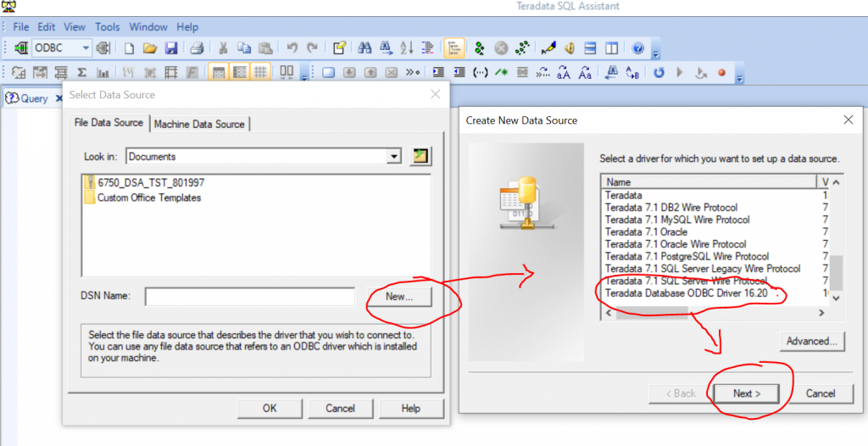Click the grey Abort query icon
This screenshot has width=868, height=446.
pyautogui.click(x=501, y=48)
